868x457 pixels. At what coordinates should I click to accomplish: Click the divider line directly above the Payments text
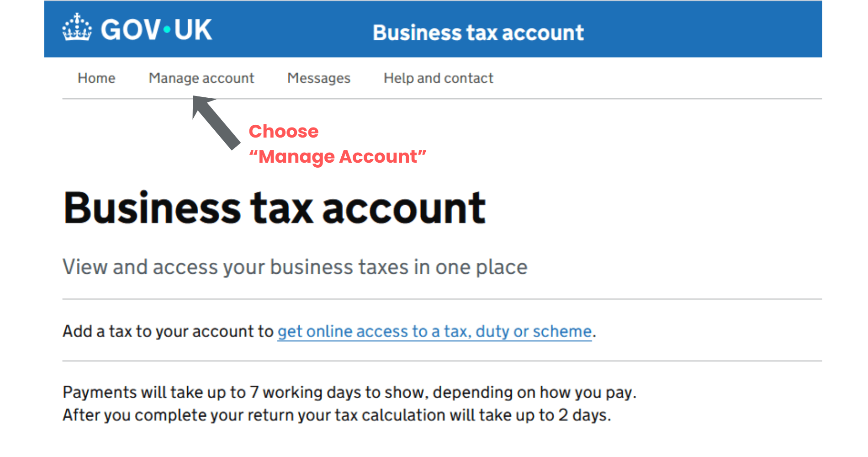point(442,361)
